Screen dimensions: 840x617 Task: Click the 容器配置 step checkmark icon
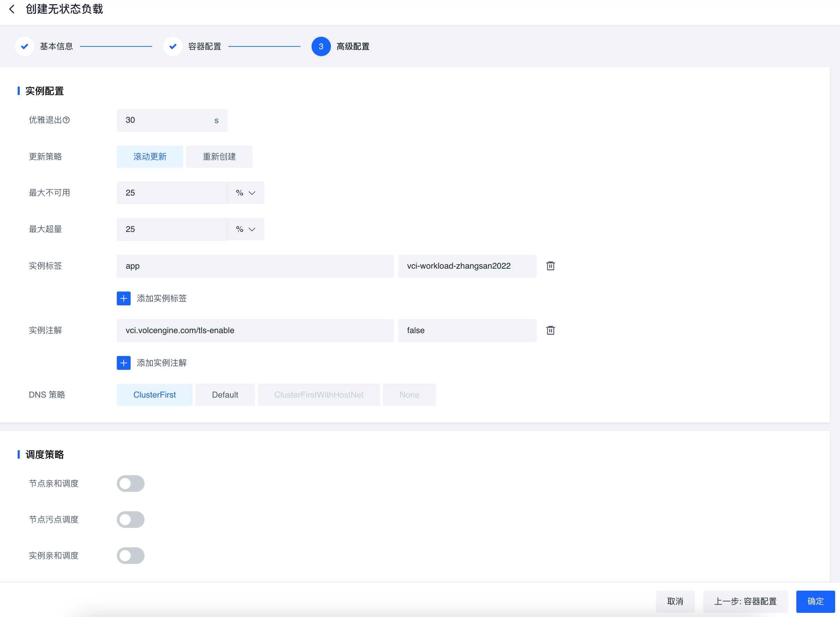(173, 46)
